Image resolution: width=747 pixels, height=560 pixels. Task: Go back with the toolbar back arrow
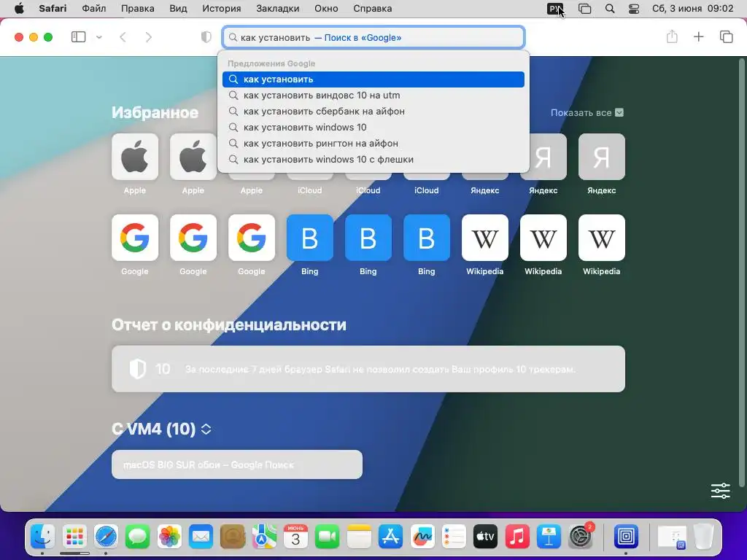123,37
